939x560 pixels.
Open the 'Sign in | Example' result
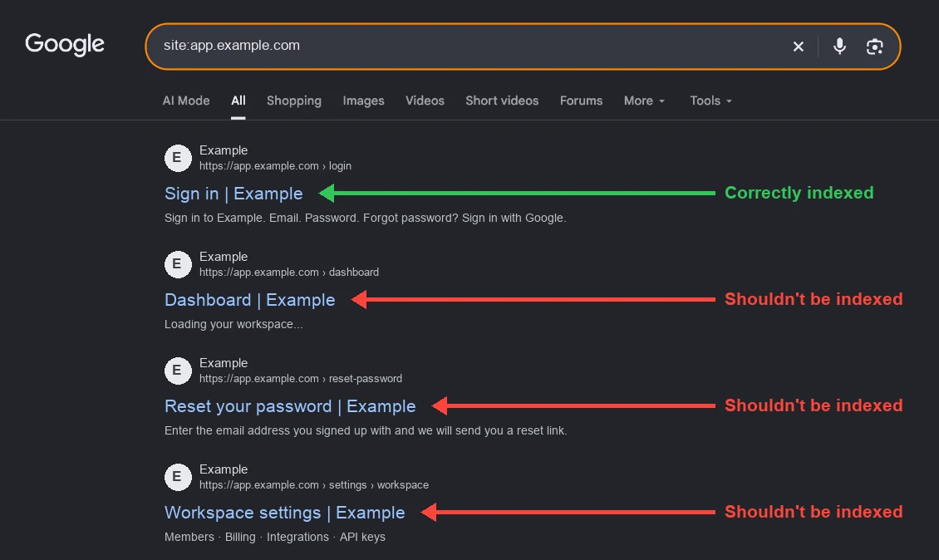[234, 194]
